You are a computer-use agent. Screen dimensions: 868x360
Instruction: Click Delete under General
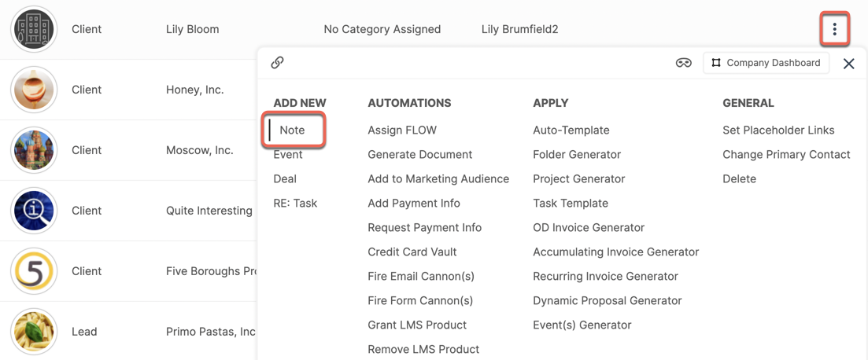(x=739, y=178)
